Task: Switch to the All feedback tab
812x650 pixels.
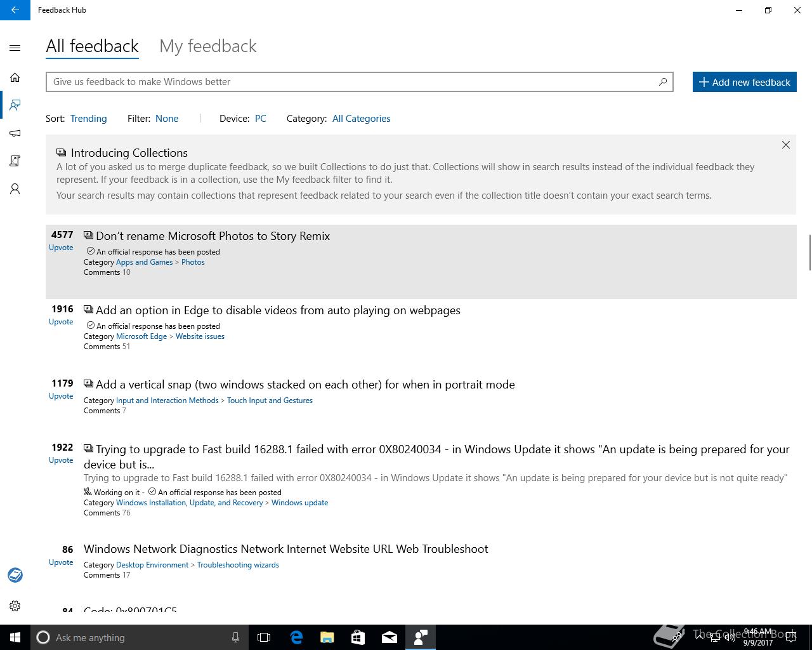Action: 92,46
